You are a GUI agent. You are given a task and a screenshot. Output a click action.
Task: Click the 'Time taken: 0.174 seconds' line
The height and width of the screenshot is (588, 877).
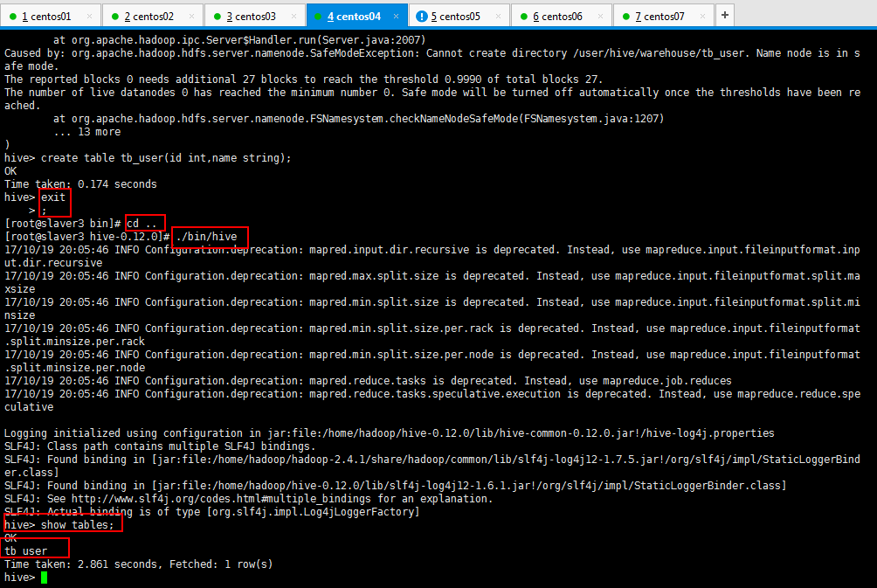(x=80, y=184)
